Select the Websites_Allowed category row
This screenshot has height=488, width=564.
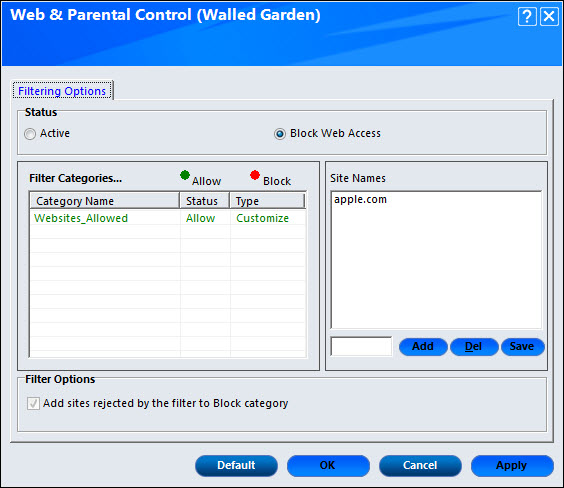tap(168, 218)
